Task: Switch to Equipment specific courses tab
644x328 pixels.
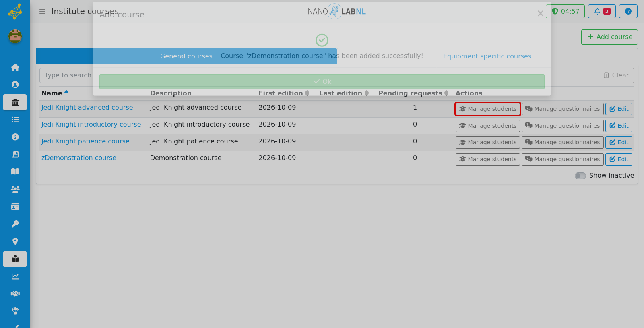Action: tap(487, 56)
